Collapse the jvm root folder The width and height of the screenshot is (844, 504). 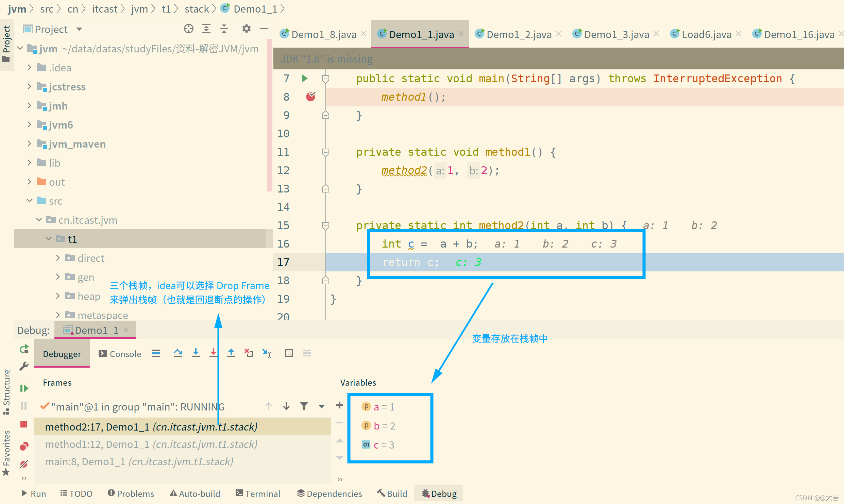(x=20, y=48)
